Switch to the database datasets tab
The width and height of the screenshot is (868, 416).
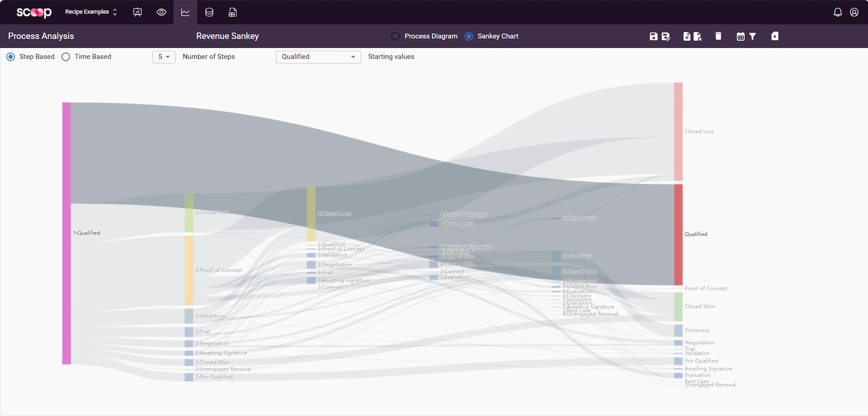click(209, 12)
